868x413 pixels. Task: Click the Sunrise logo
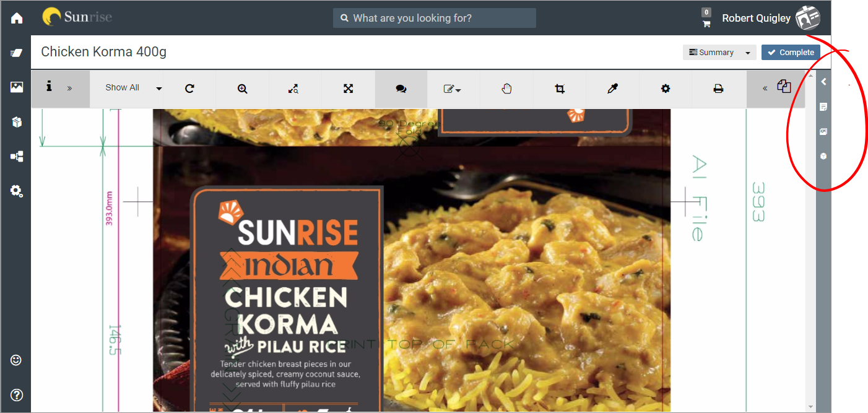[77, 17]
